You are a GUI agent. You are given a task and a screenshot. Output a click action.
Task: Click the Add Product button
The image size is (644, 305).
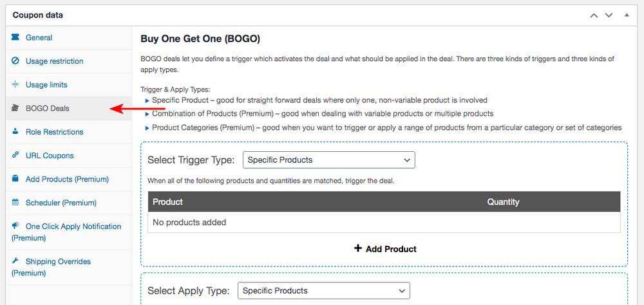pos(385,249)
